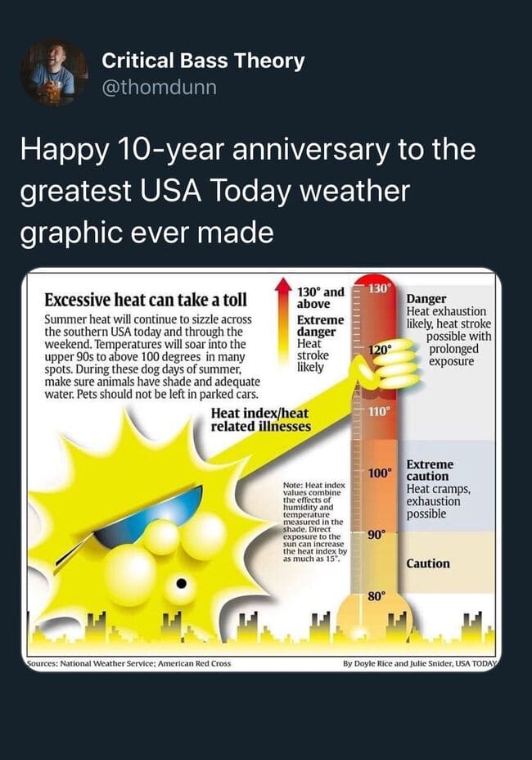Click the sun's black nostril dot

coord(181,584)
